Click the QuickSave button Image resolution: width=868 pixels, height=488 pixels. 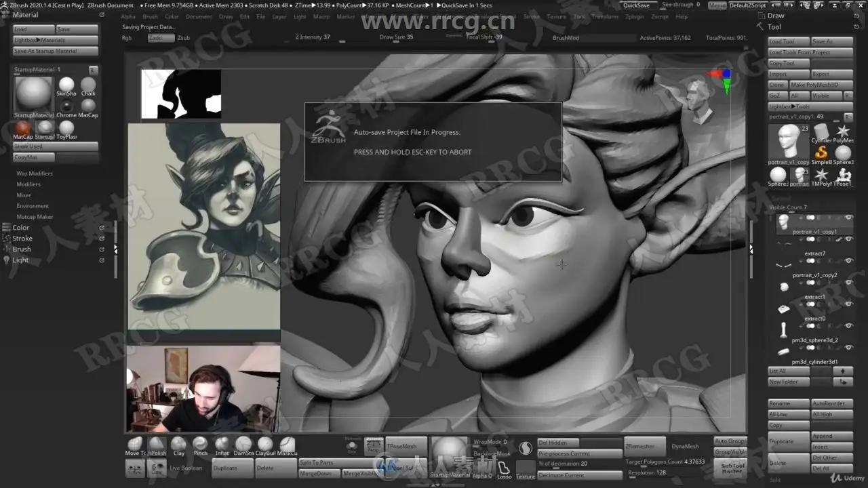pyautogui.click(x=637, y=5)
